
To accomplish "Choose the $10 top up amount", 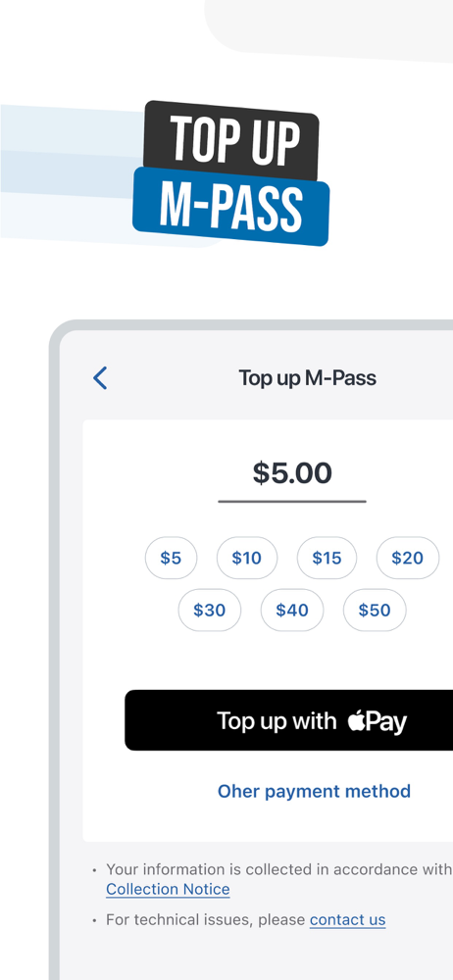I will (x=246, y=558).
